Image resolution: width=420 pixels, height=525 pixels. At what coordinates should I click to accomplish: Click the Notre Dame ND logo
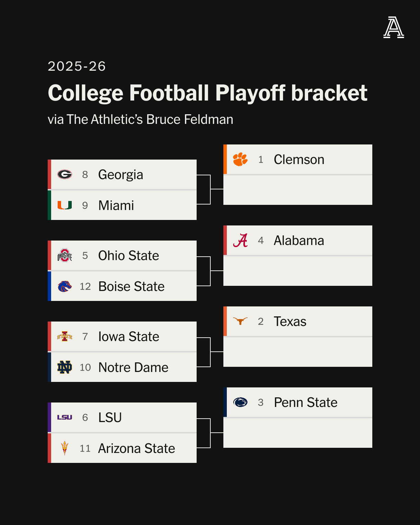point(65,367)
